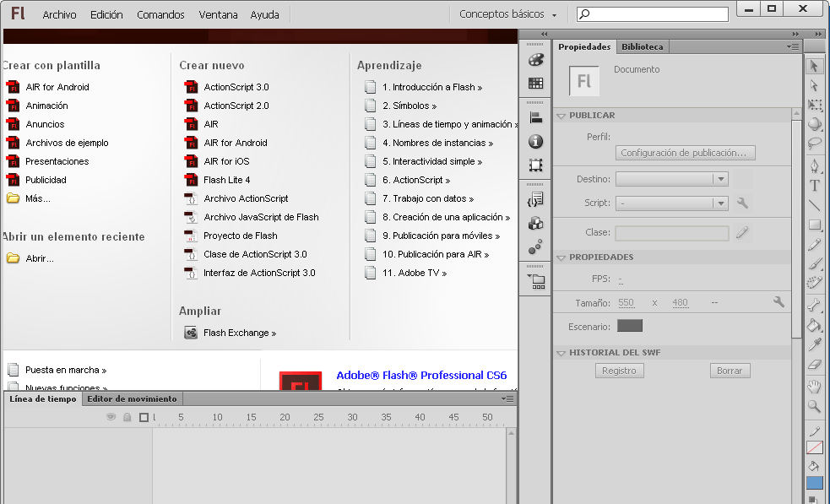The height and width of the screenshot is (504, 830).
Task: Open the Components panel icon
Action: tap(535, 224)
